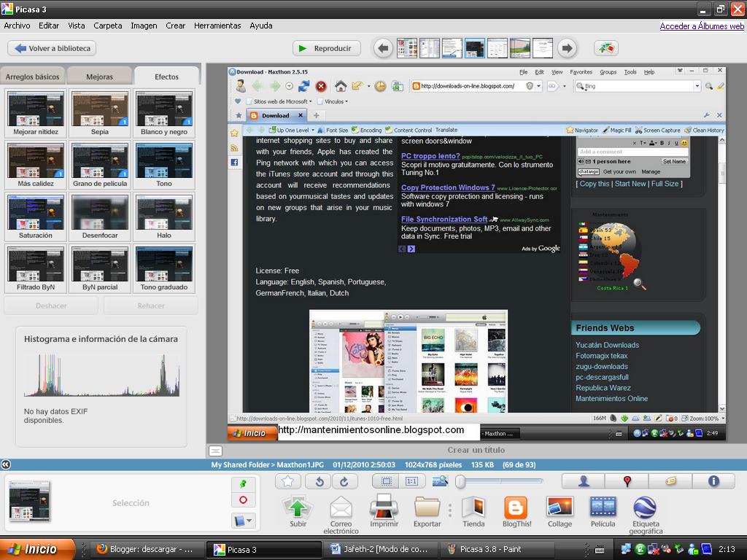Collapse the tray with the double-arrow chevron
Viewport: 747px width, 560px height.
(x=7, y=464)
